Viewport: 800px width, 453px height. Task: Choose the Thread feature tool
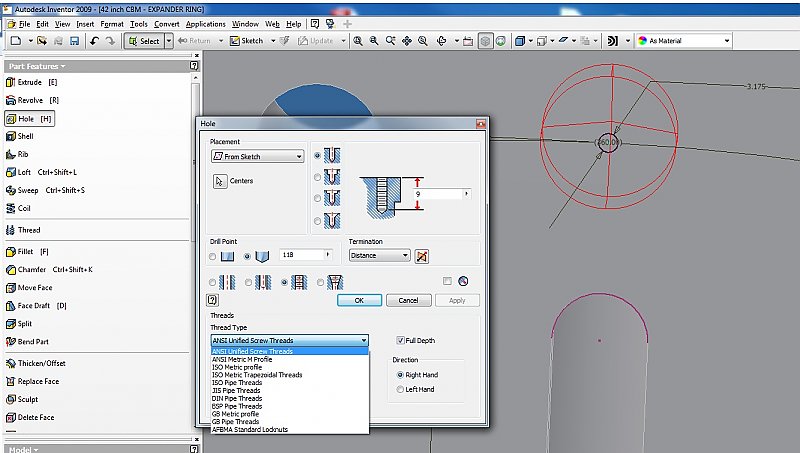(x=23, y=230)
